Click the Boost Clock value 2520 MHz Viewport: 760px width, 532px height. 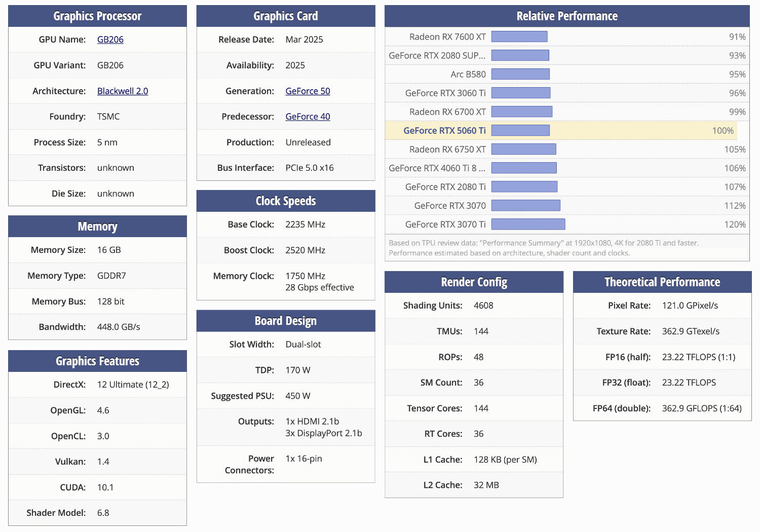click(305, 250)
